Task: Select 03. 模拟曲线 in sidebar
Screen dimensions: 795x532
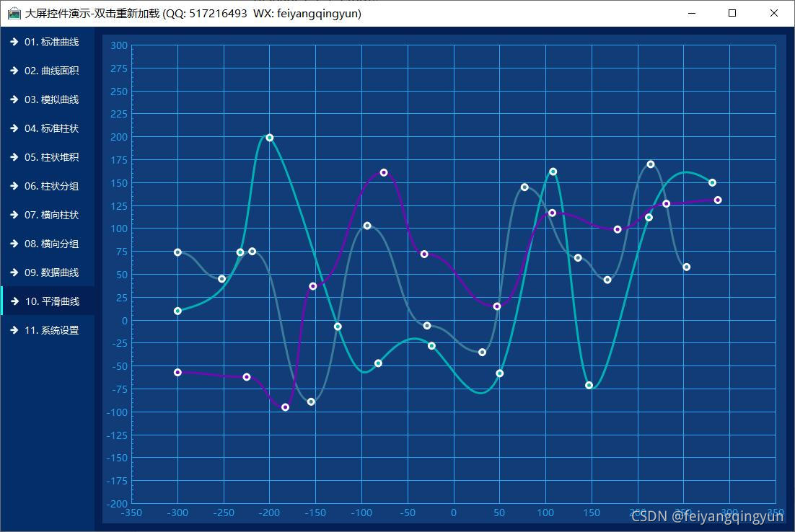Action: point(47,99)
